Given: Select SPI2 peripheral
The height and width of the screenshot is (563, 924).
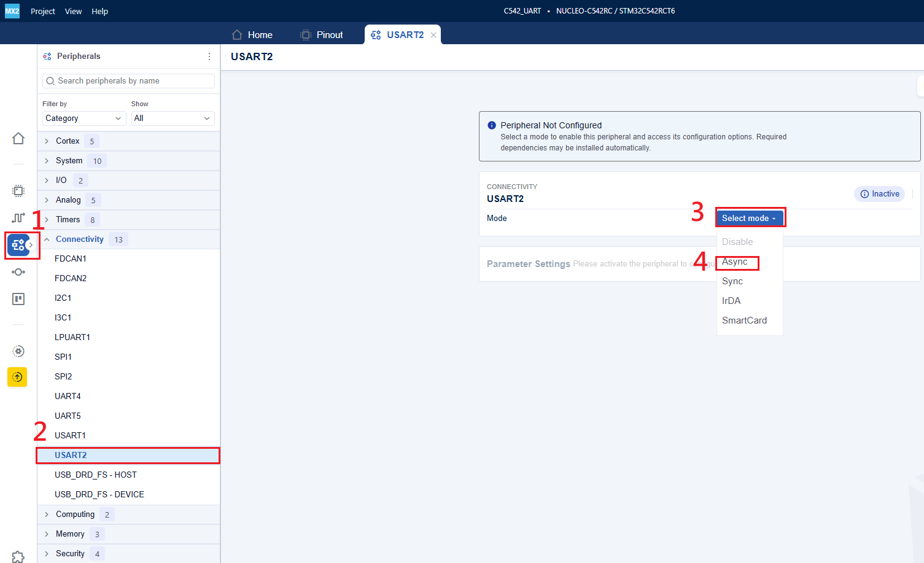Looking at the screenshot, I should pos(128,377).
